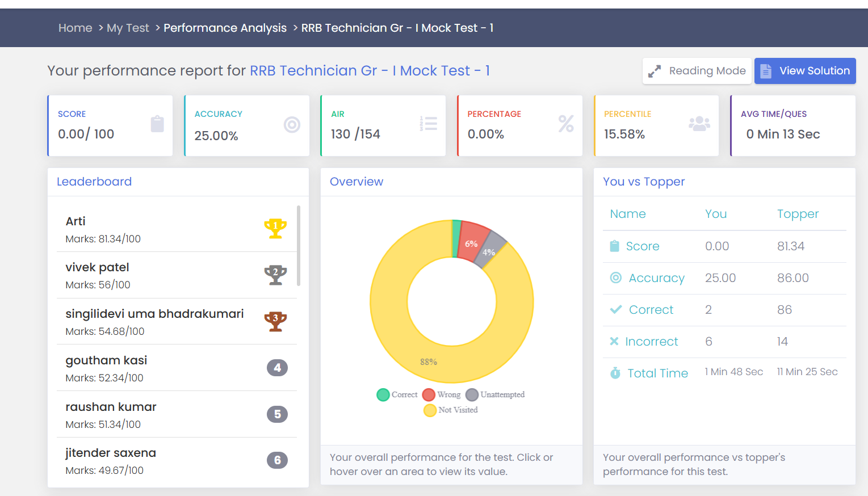Click Marks: 81.34/100 under Arti
This screenshot has width=868, height=496.
coord(103,239)
